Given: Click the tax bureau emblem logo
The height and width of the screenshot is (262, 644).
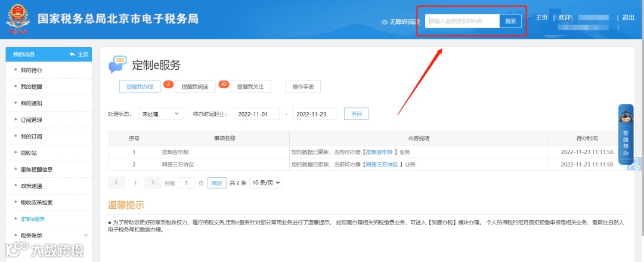Looking at the screenshot, I should pyautogui.click(x=17, y=19).
